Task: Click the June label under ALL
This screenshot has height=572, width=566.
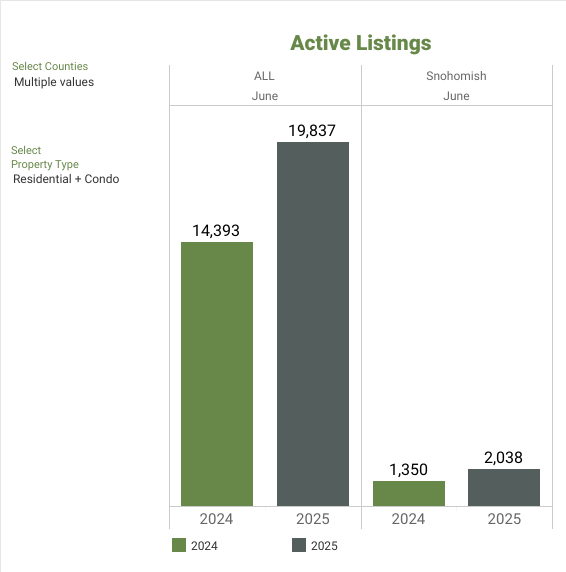Action: coord(265,96)
